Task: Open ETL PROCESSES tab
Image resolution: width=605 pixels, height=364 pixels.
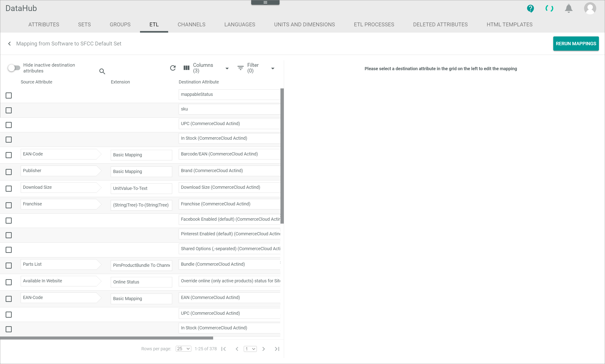Action: tap(374, 25)
